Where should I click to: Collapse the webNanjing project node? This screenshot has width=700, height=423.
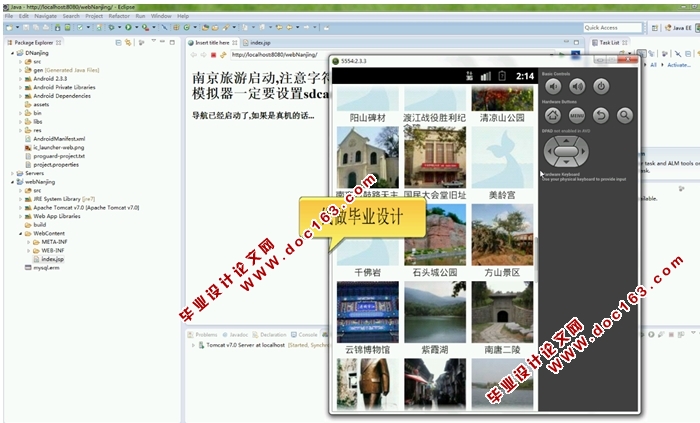(x=12, y=182)
